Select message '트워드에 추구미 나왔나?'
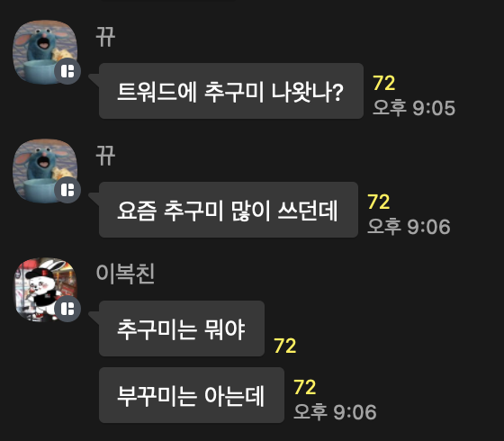This screenshot has width=504, height=441. pyautogui.click(x=231, y=91)
